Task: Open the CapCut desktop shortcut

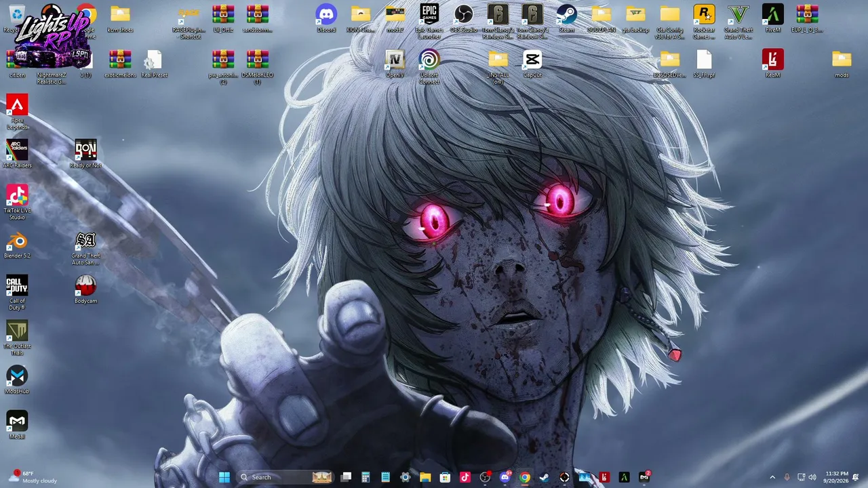Action: 532,64
